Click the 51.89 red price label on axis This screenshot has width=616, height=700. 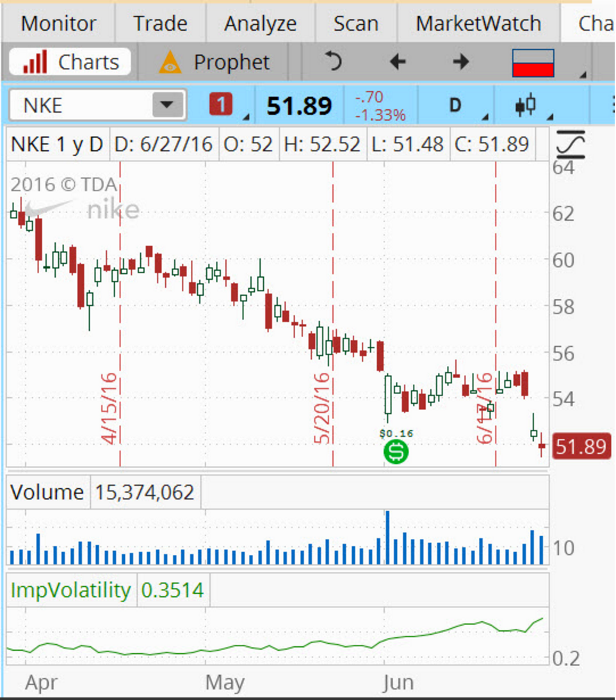pos(581,447)
